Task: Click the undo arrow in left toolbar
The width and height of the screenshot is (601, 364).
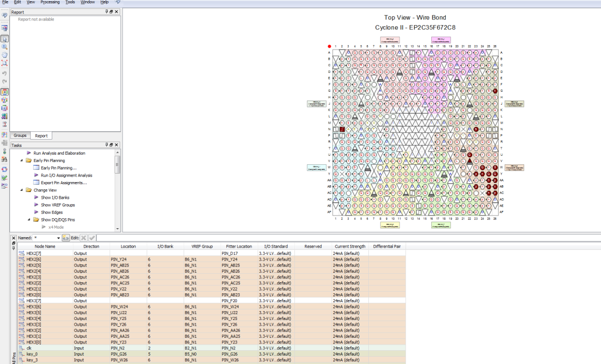Action: [x=4, y=73]
